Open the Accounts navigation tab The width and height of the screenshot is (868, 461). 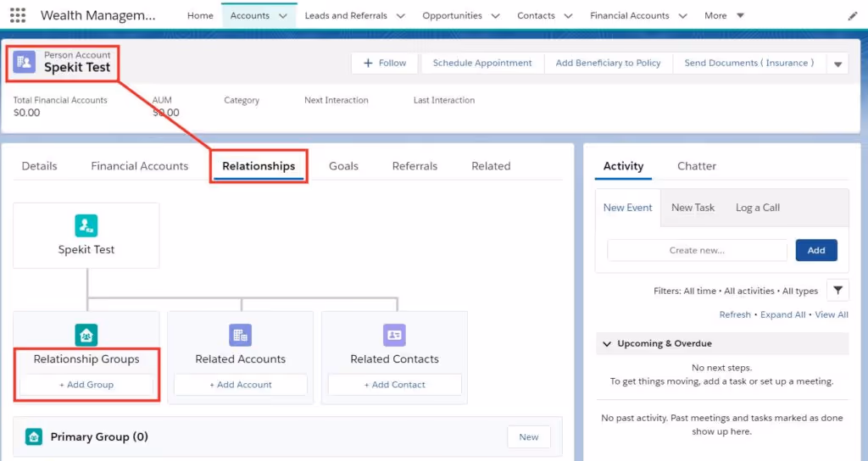[x=250, y=15]
